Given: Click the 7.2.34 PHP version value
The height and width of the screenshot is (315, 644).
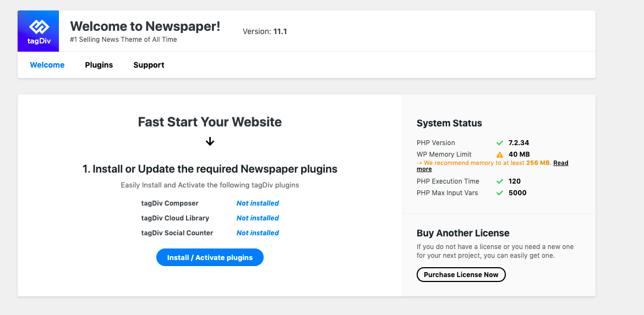Looking at the screenshot, I should (x=519, y=143).
